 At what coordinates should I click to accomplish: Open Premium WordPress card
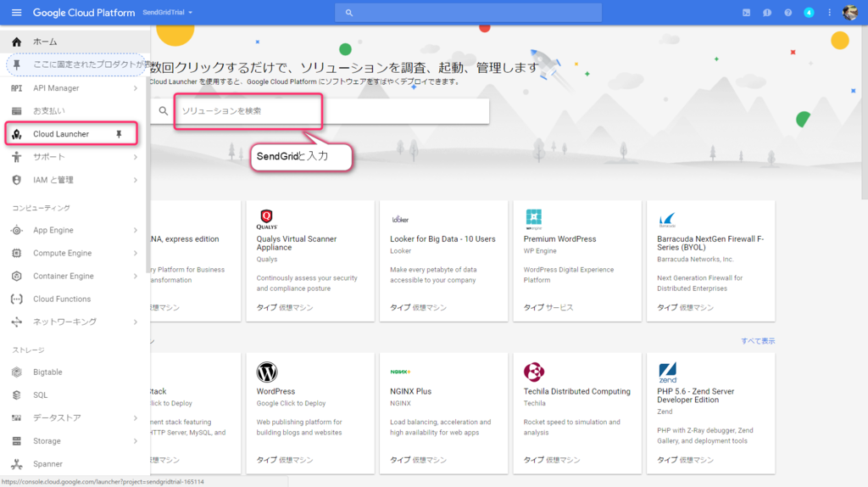click(x=576, y=261)
